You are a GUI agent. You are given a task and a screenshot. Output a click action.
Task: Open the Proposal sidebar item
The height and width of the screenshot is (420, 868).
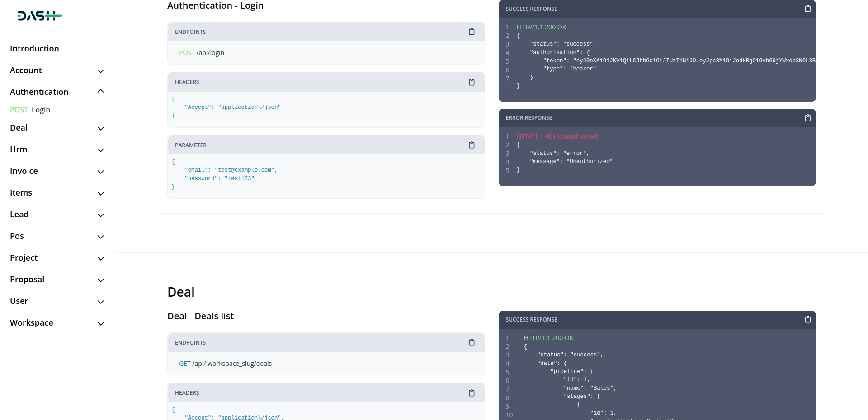(x=27, y=280)
